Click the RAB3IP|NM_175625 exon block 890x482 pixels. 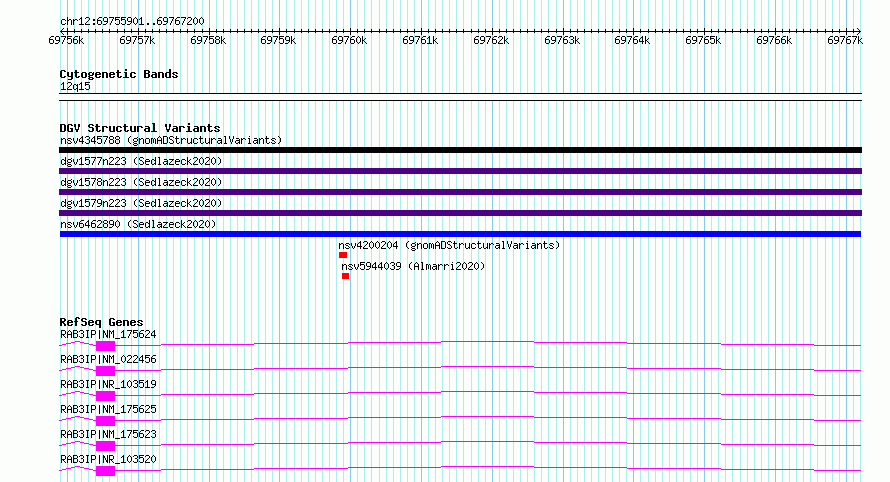106,421
